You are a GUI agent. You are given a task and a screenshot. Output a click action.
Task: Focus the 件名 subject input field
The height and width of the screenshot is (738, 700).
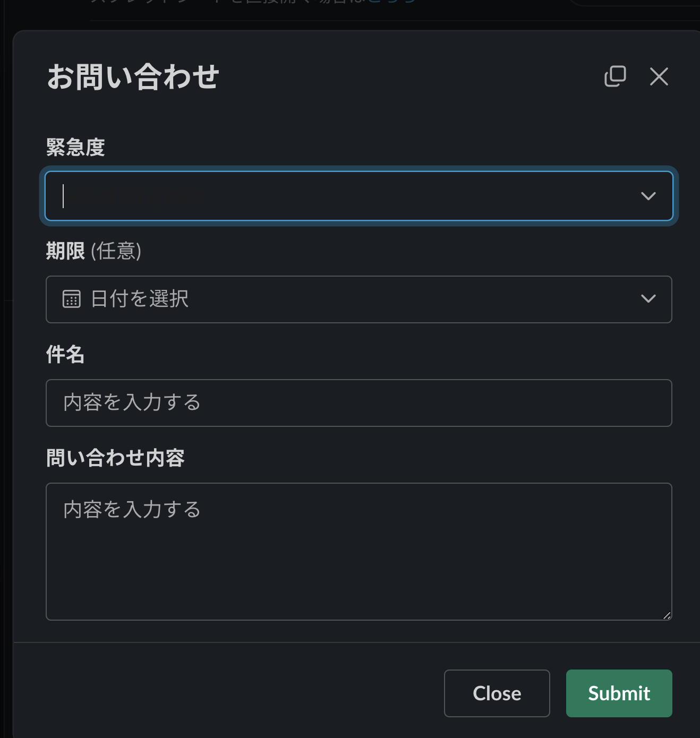click(x=358, y=403)
